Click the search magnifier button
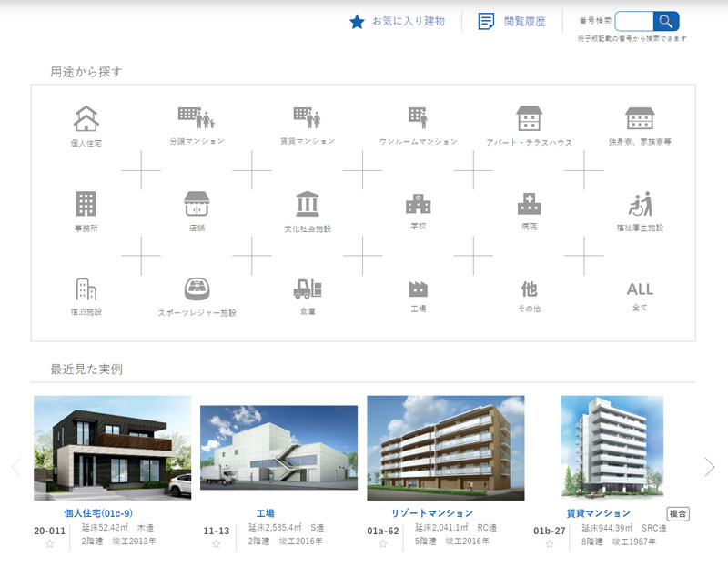Screen dimensions: 728x567 pyautogui.click(x=667, y=21)
